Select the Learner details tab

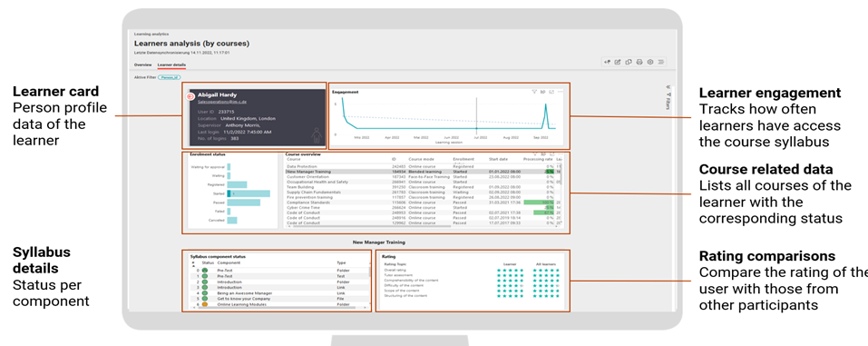click(x=171, y=64)
